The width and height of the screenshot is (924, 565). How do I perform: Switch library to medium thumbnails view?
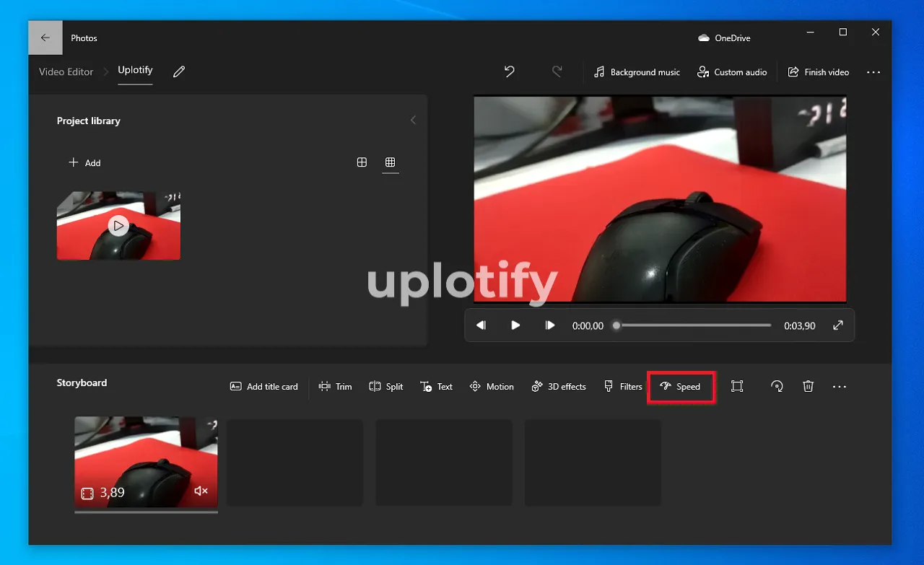[x=362, y=162]
